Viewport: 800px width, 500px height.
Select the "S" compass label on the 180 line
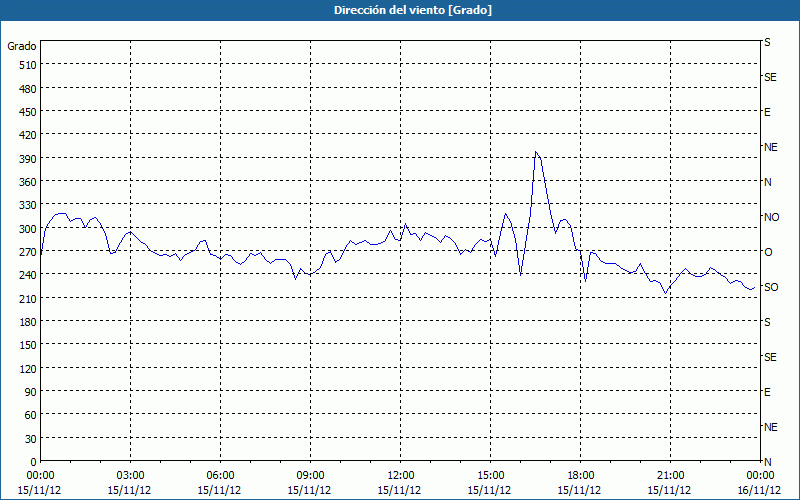pyautogui.click(x=767, y=322)
